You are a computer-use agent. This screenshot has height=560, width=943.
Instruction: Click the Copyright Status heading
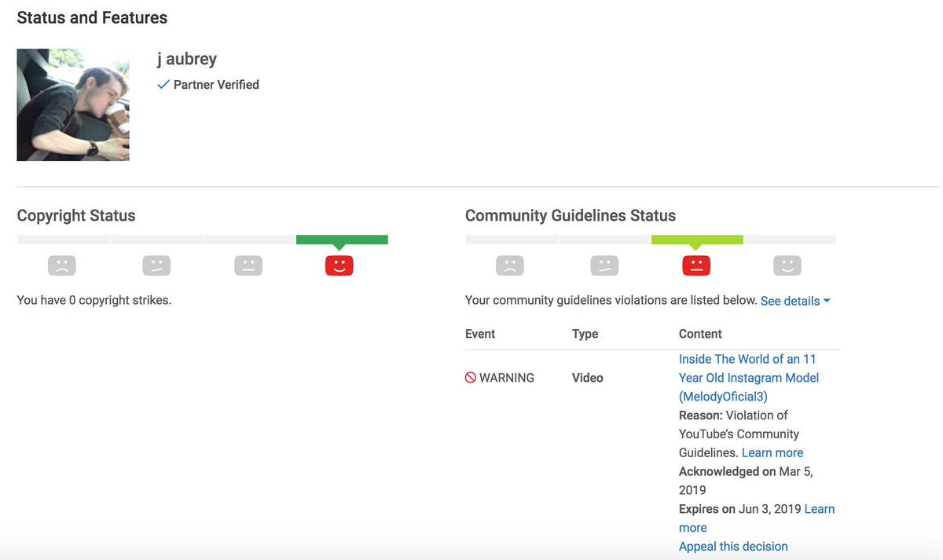pyautogui.click(x=76, y=216)
